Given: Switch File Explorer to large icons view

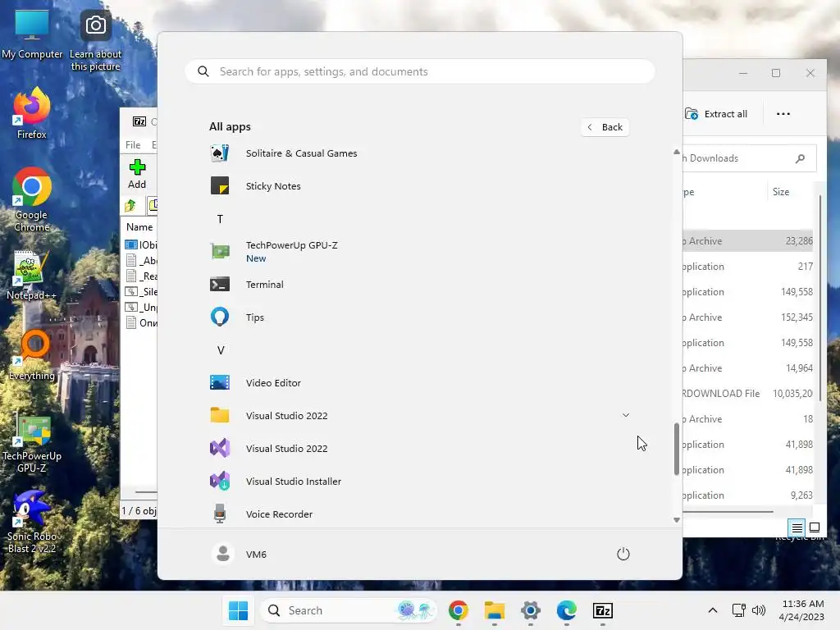Looking at the screenshot, I should [815, 527].
